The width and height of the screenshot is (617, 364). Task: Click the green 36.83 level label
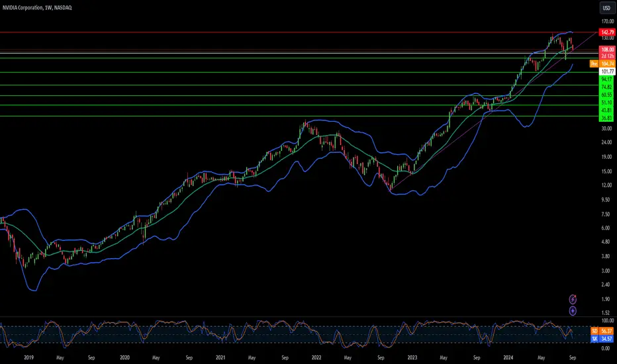(x=606, y=118)
